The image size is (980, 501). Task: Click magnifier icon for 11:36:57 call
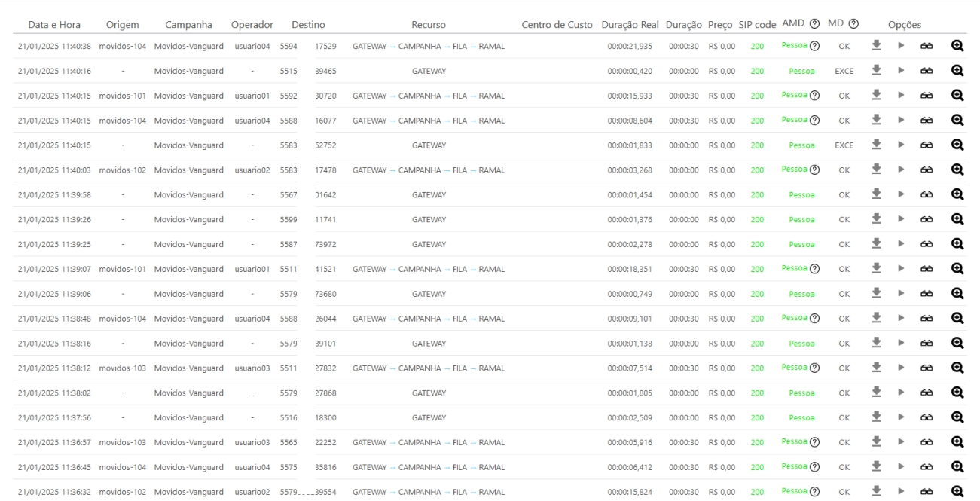tap(957, 441)
